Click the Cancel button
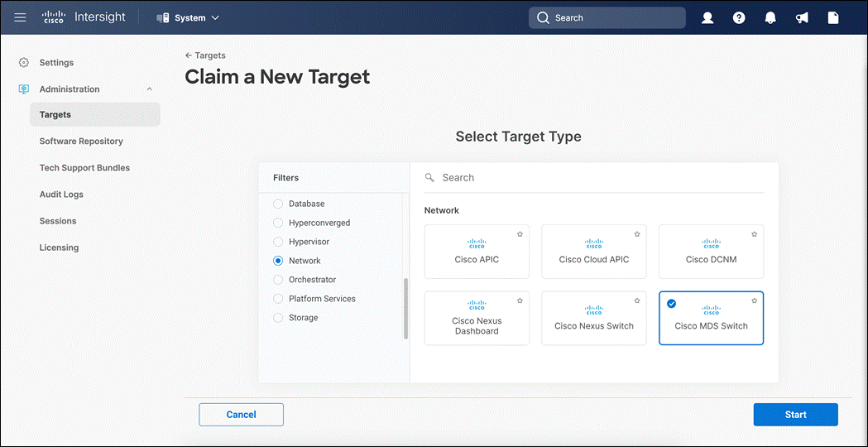The height and width of the screenshot is (447, 868). (242, 415)
